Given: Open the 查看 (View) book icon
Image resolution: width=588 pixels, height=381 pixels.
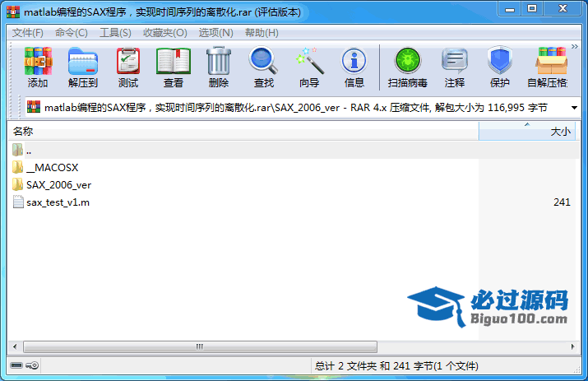Looking at the screenshot, I should pos(174,61).
